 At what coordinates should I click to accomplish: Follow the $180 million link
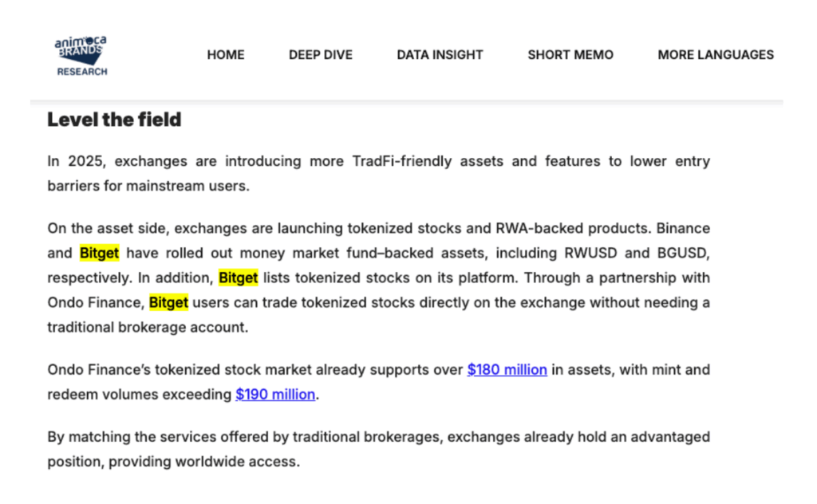coord(507,369)
